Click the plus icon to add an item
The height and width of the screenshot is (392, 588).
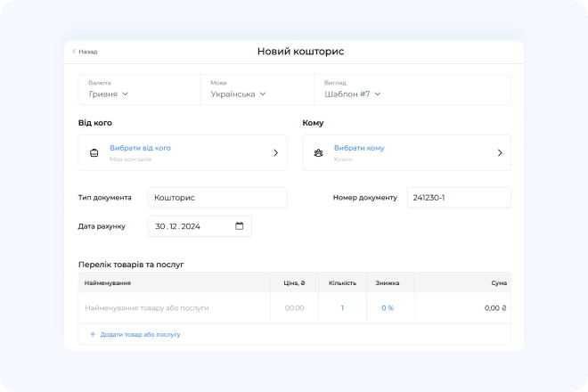[93, 334]
